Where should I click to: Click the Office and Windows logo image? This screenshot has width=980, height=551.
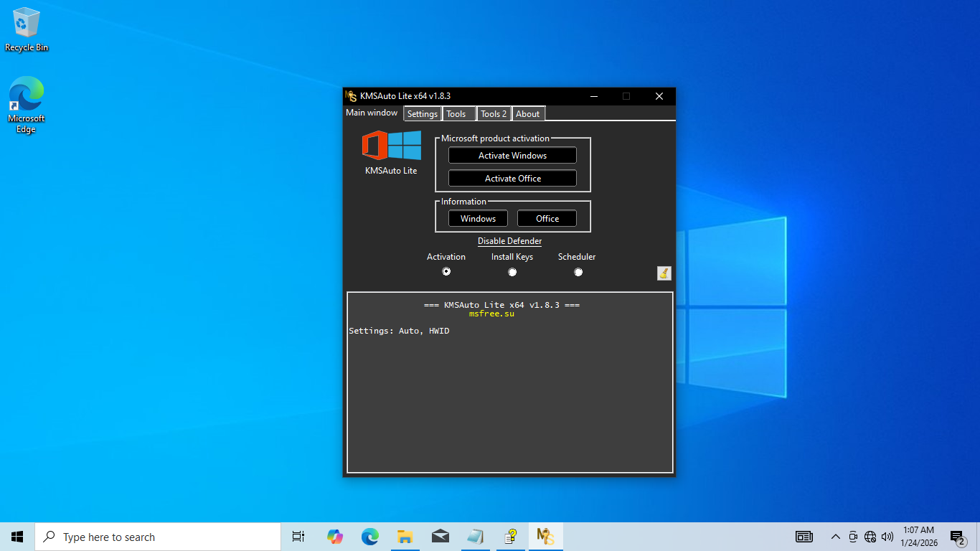[391, 146]
